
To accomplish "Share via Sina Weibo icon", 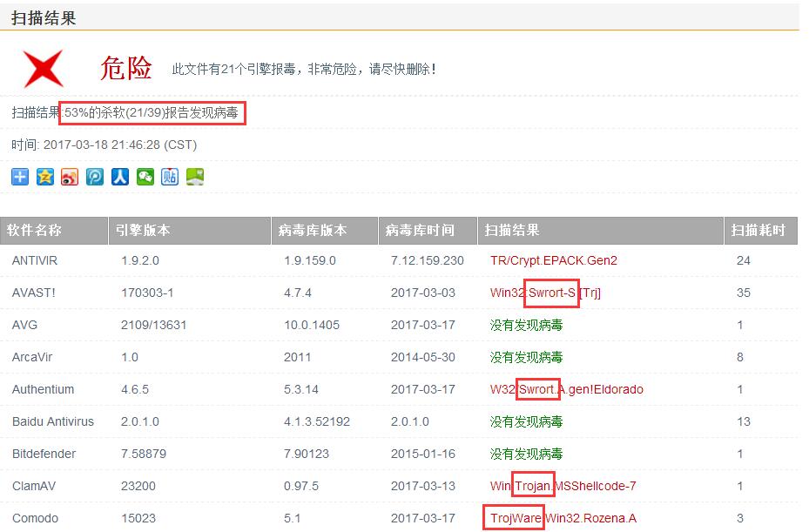I will (x=70, y=177).
